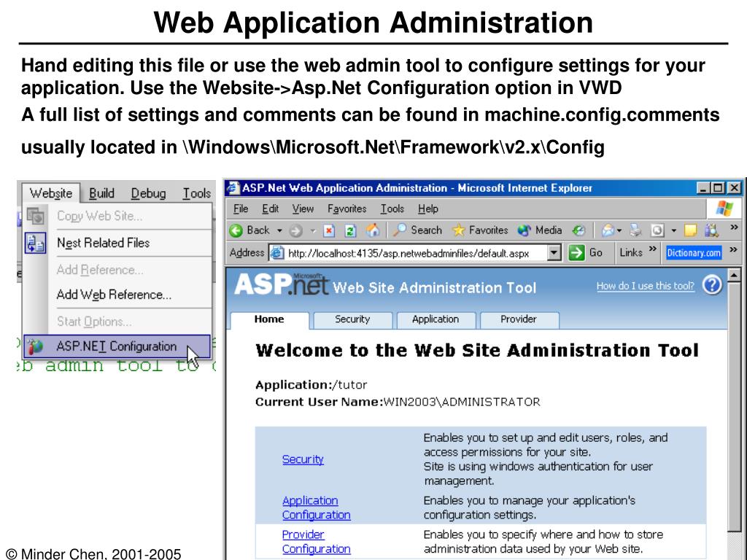Select the Home tab
The image size is (747, 560).
tap(269, 319)
